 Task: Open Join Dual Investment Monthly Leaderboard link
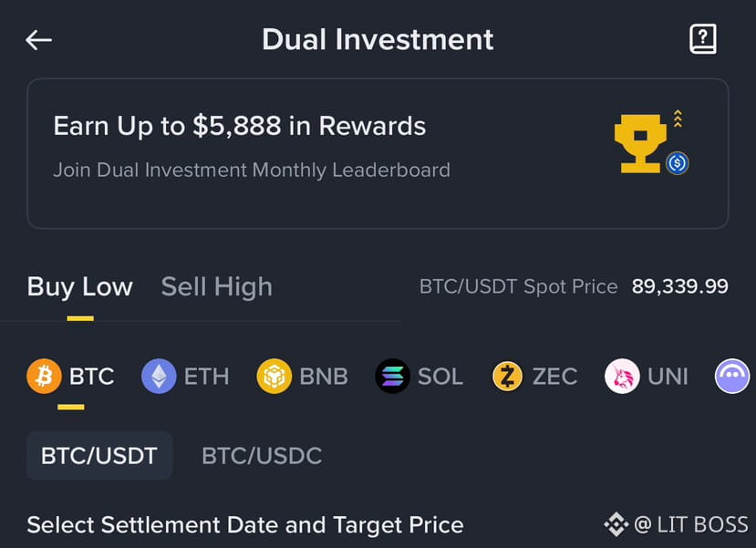pos(252,171)
